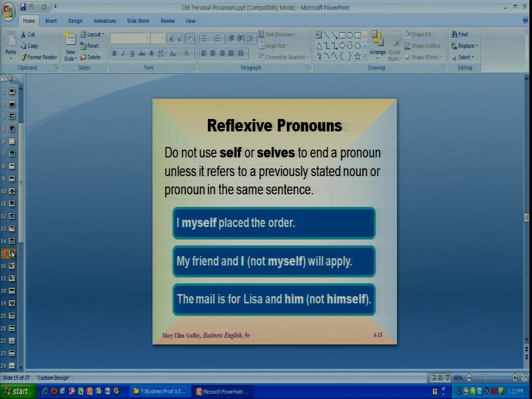Toggle Normal view button in status bar

click(432, 378)
